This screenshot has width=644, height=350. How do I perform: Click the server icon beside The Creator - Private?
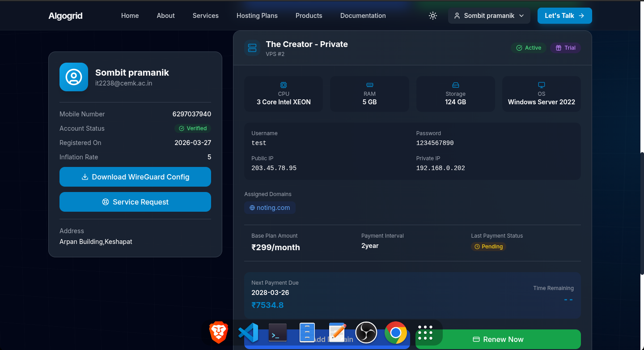pyautogui.click(x=252, y=48)
